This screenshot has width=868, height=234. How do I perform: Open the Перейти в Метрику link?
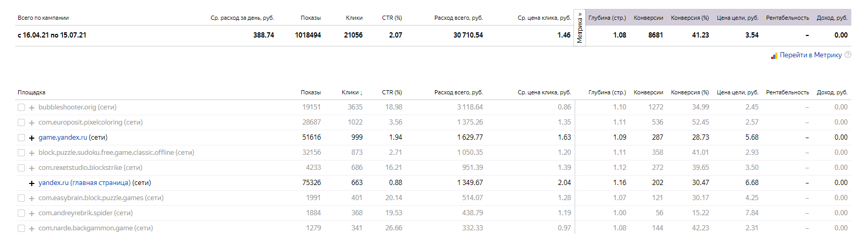[811, 55]
